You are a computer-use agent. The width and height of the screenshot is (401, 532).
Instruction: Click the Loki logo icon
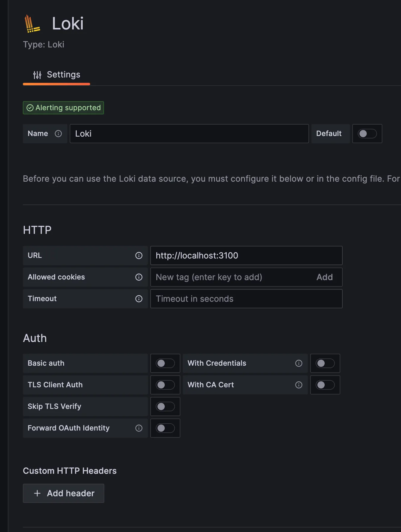coord(32,23)
